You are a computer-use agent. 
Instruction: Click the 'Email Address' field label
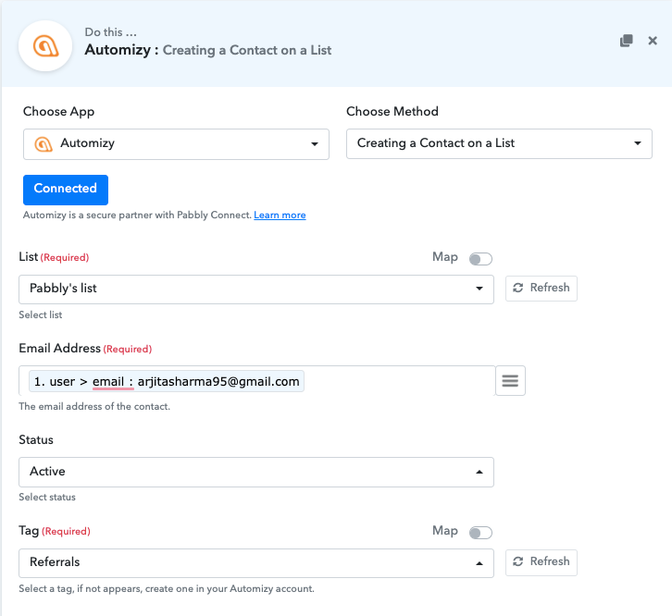coord(59,349)
